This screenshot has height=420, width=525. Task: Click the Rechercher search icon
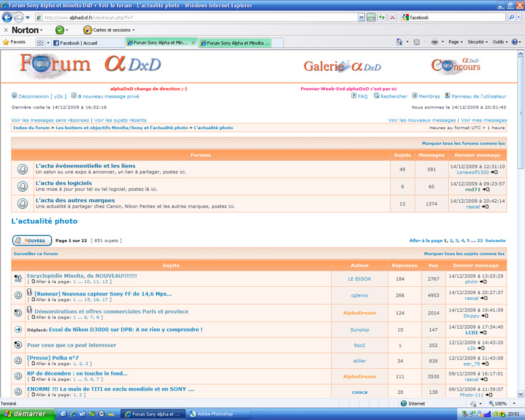[377, 96]
